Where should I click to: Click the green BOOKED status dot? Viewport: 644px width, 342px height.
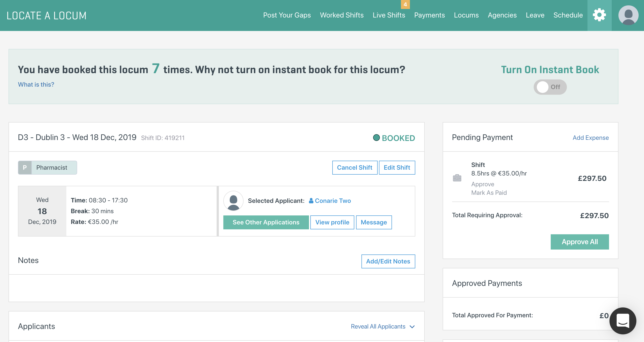click(x=376, y=138)
